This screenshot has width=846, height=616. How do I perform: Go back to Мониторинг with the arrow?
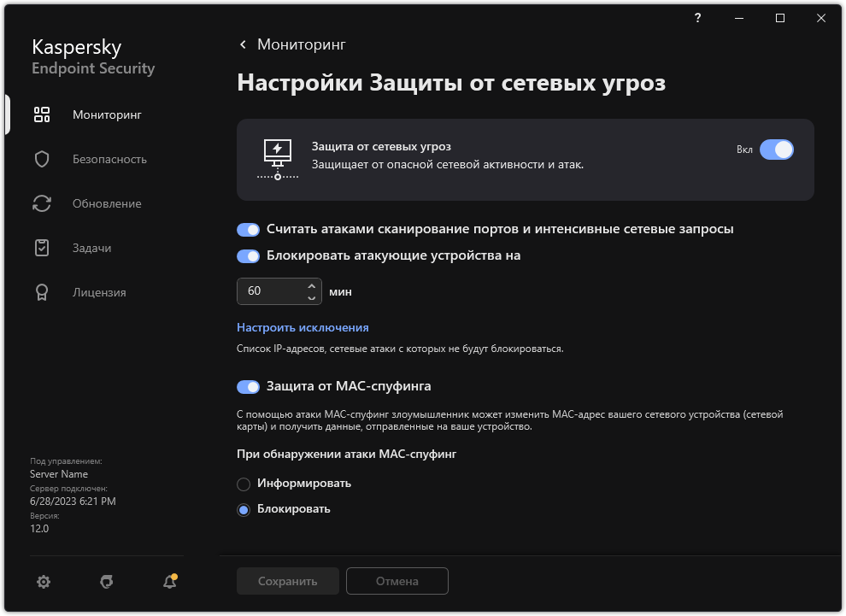pyautogui.click(x=243, y=44)
